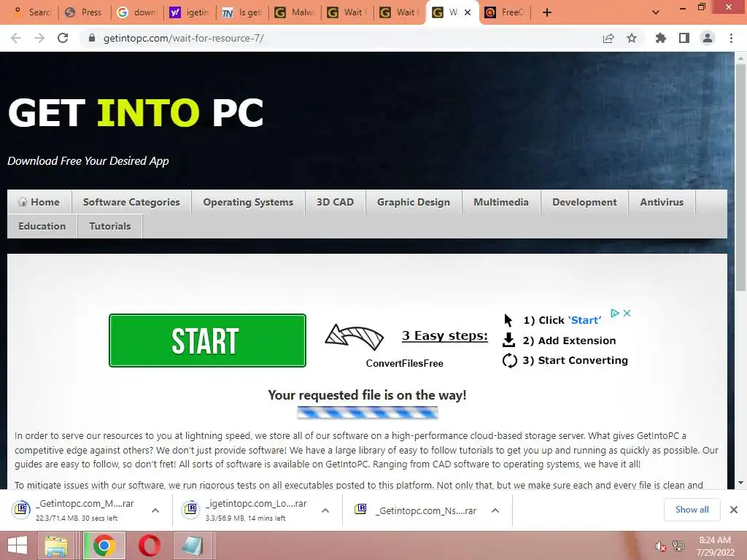The height and width of the screenshot is (560, 747).
Task: Open the Development menu
Action: point(584,202)
